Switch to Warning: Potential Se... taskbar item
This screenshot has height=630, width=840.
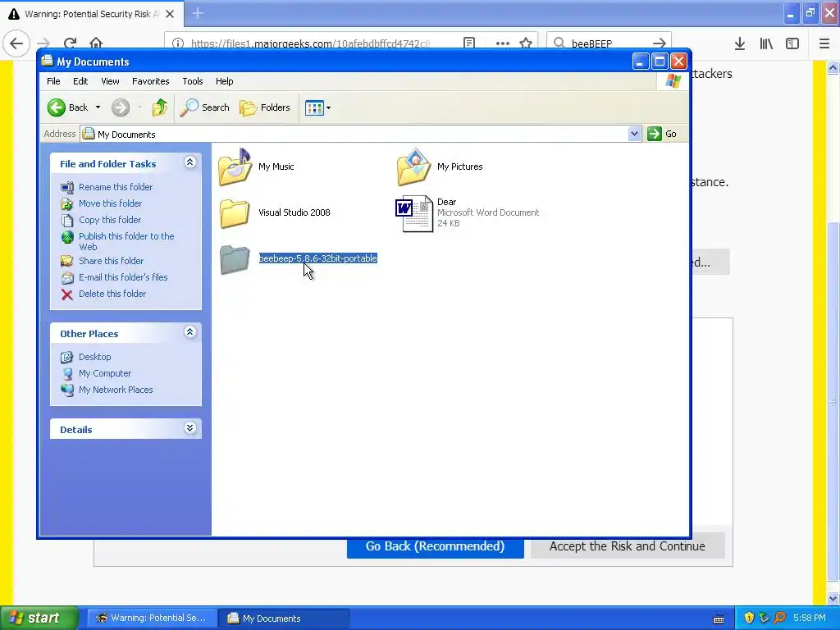152,619
